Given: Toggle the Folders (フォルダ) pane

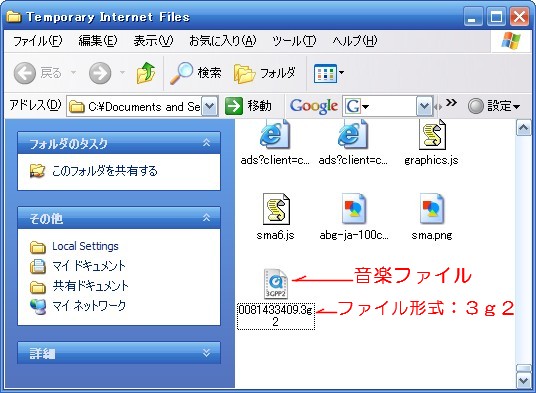Looking at the screenshot, I should (x=265, y=73).
